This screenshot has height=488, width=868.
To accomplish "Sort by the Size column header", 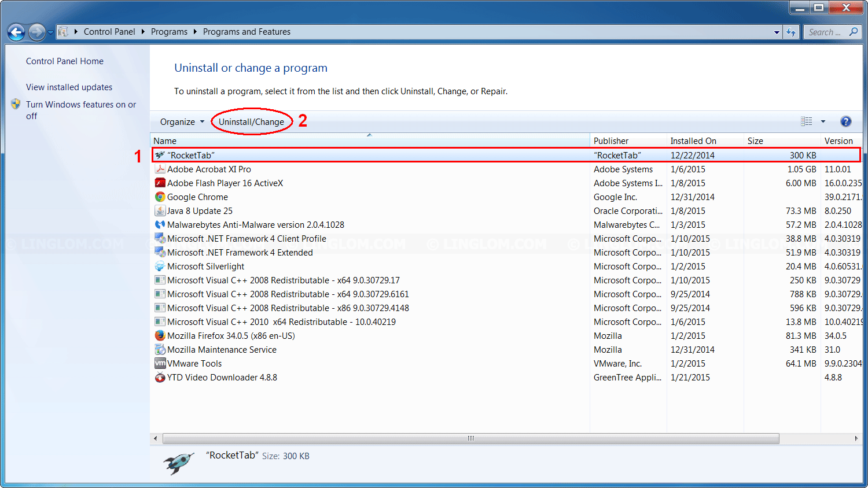I will pyautogui.click(x=782, y=141).
